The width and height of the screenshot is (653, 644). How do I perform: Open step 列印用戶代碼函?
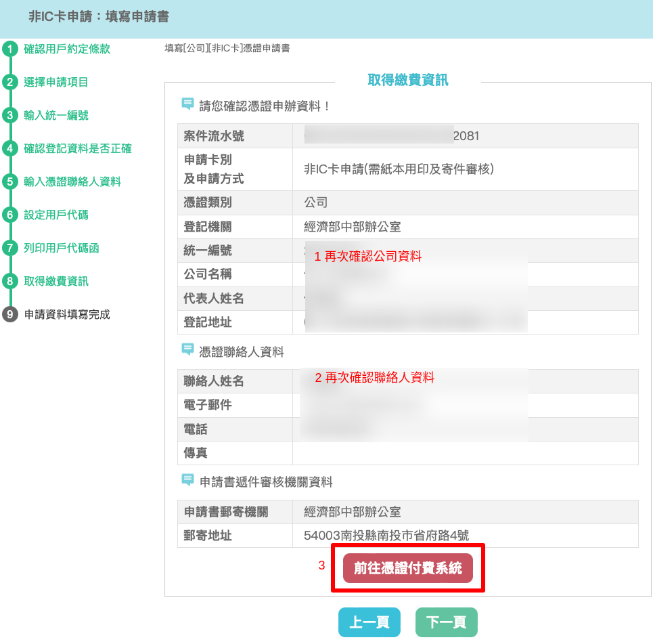(x=62, y=248)
